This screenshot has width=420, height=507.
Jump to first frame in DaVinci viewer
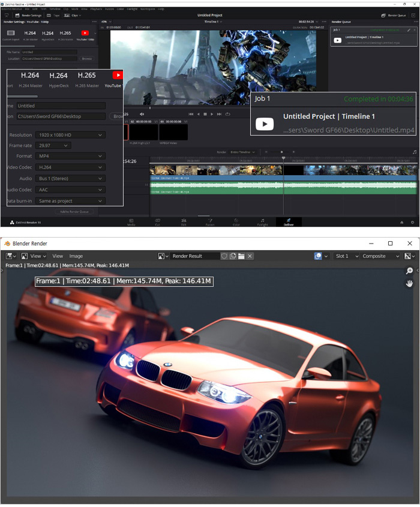coord(191,114)
